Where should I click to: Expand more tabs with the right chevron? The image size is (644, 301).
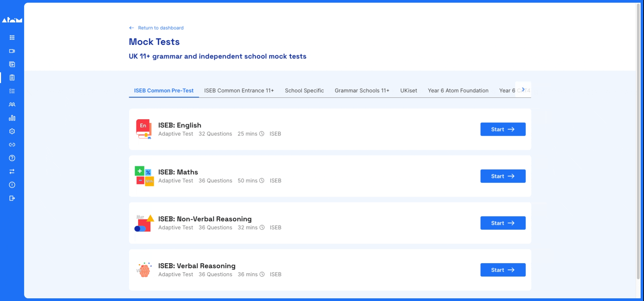(523, 89)
